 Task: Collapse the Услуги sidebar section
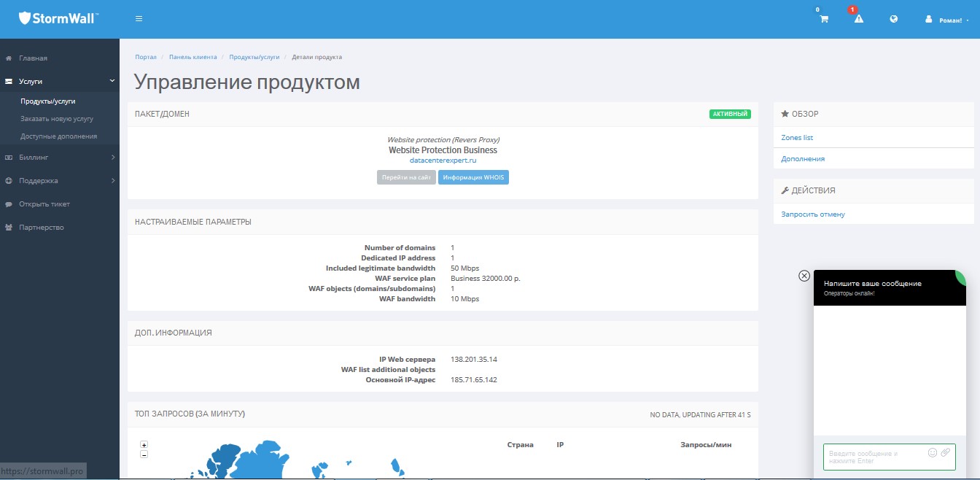(x=60, y=82)
